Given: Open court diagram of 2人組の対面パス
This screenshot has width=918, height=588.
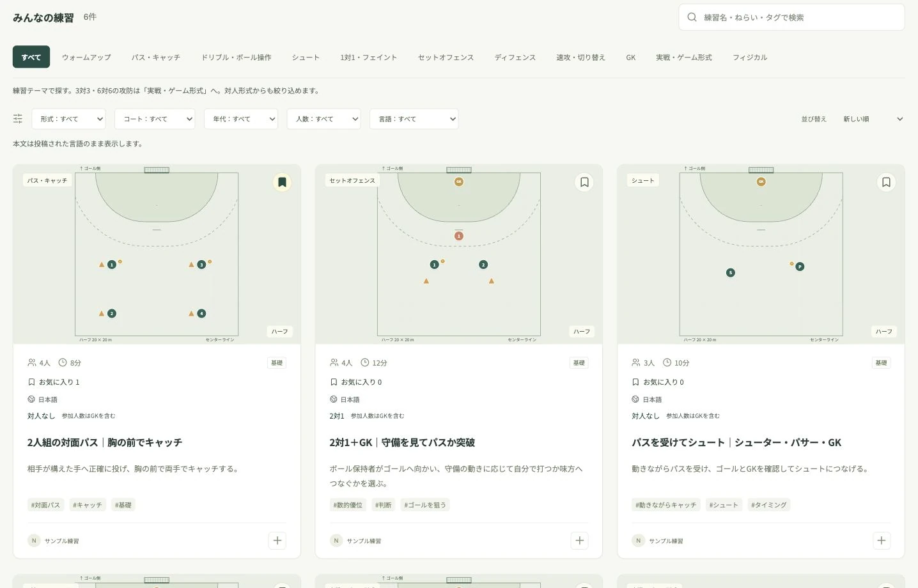Looking at the screenshot, I should [x=157, y=254].
